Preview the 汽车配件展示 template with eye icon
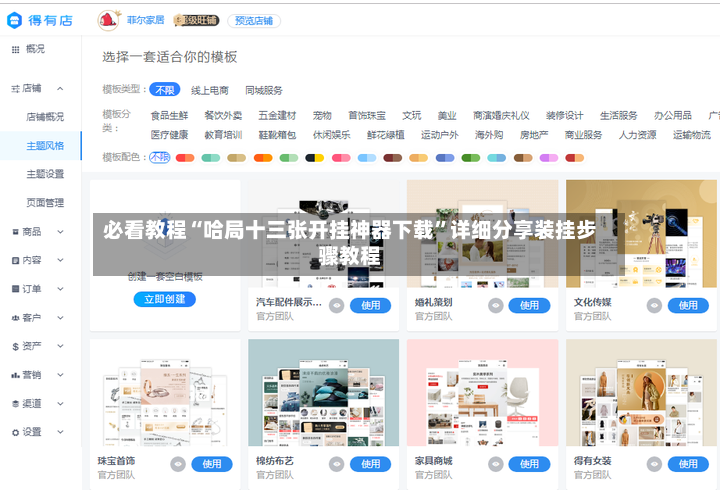The width and height of the screenshot is (720, 490). click(337, 305)
